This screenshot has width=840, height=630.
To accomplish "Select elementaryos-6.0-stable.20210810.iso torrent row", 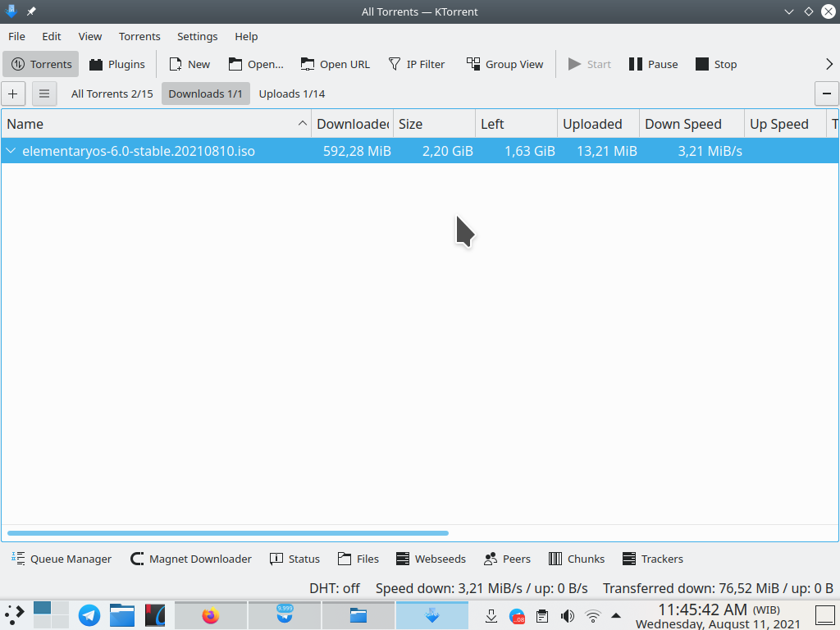I will click(x=420, y=151).
